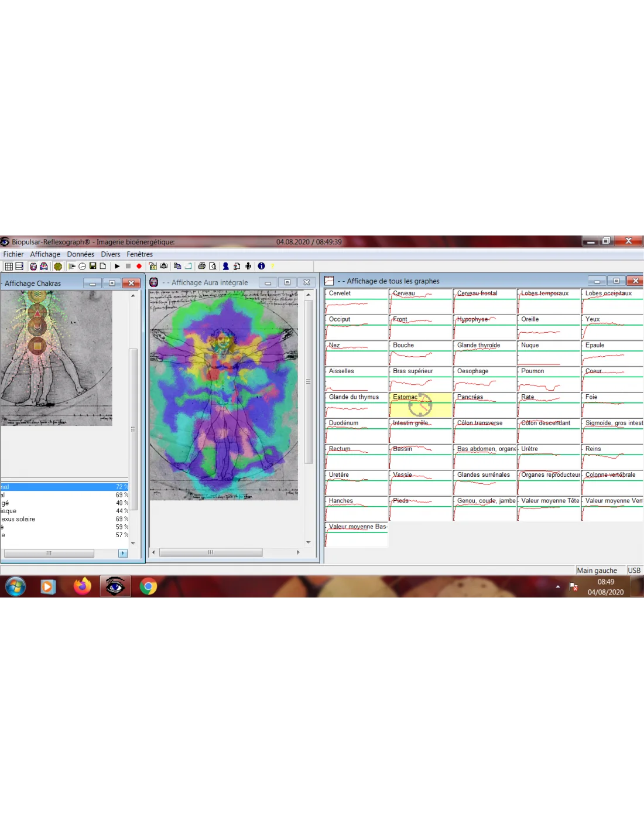Copy using the two-pages toolbar icon
Image resolution: width=644 pixels, height=833 pixels.
tap(177, 266)
